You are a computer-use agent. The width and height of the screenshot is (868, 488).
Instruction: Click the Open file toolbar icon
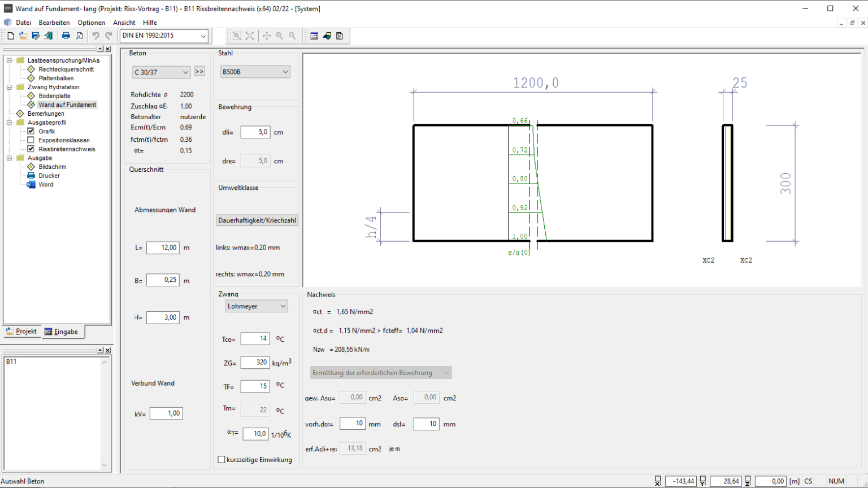[x=23, y=36]
